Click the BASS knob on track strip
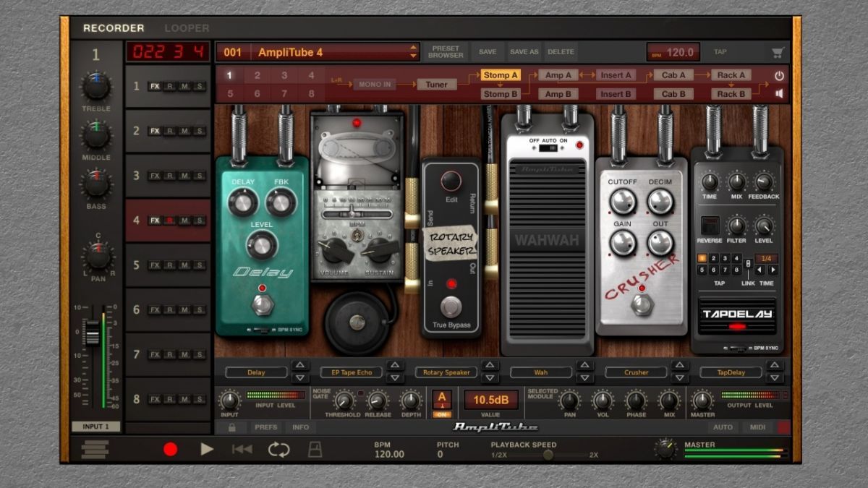Image resolution: width=868 pixels, height=488 pixels. coord(96,184)
